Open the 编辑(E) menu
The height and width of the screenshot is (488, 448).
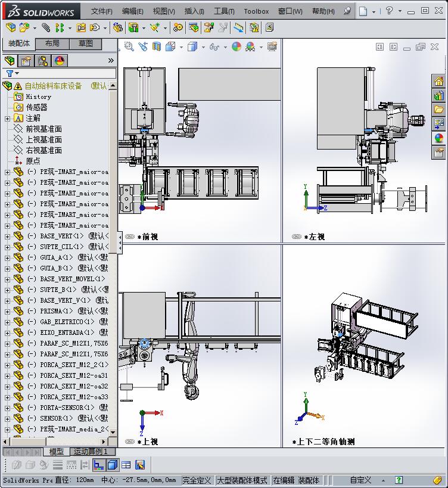click(x=133, y=11)
